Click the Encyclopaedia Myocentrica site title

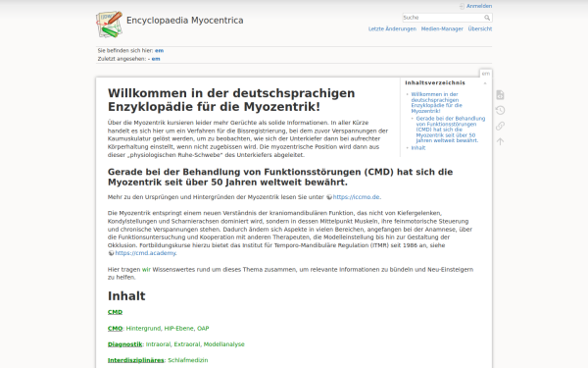click(x=184, y=21)
